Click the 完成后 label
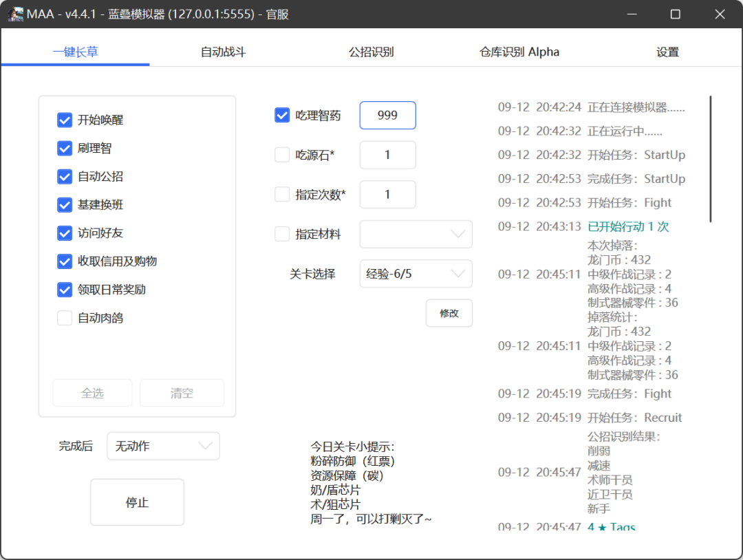 (76, 446)
